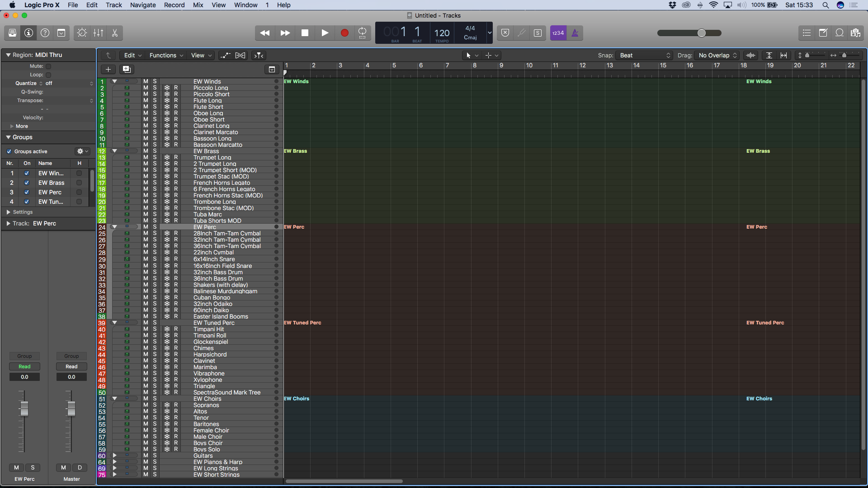Solo the Timpani Hit track
The height and width of the screenshot is (488, 868).
point(155,329)
